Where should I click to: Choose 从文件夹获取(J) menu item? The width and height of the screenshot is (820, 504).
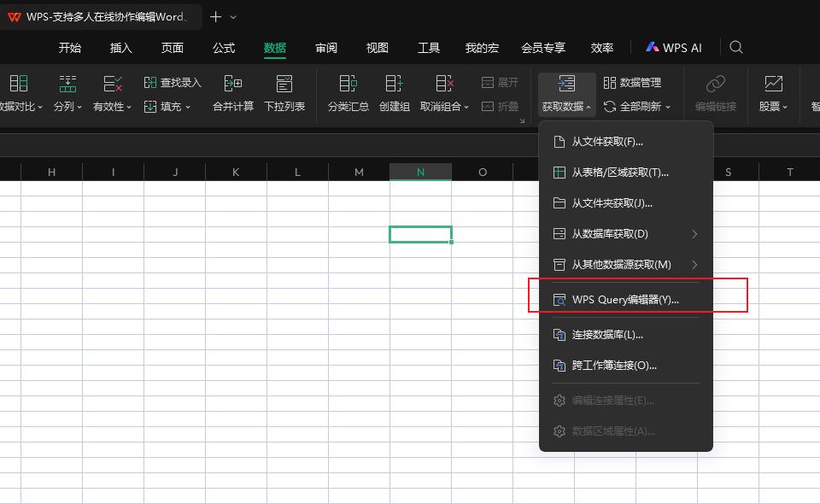click(x=626, y=203)
